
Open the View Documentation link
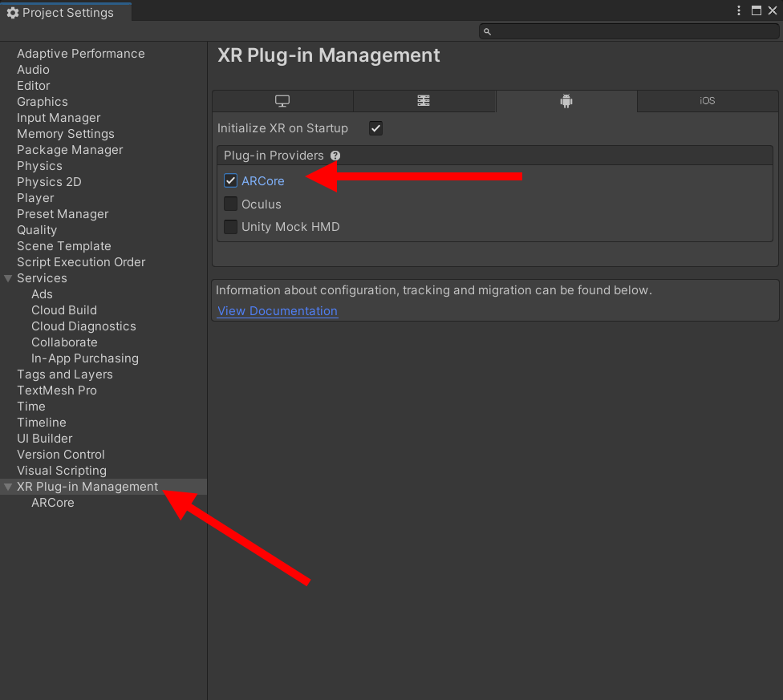click(x=278, y=311)
